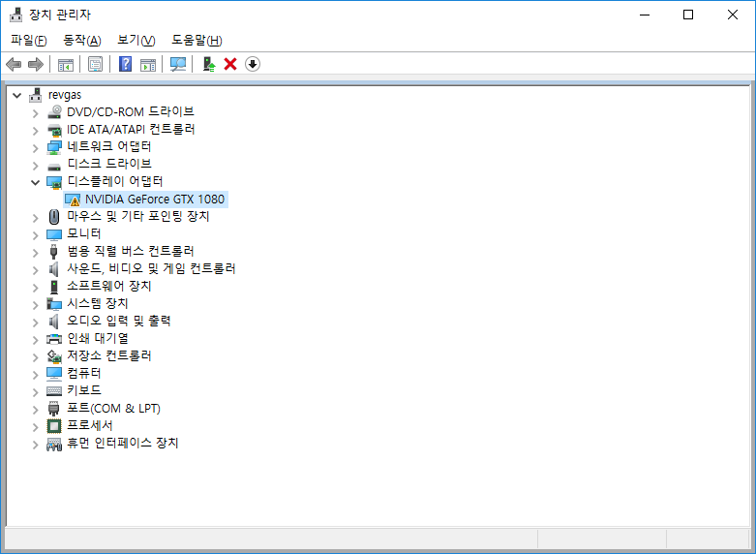Minimize the 장치 관리자 window
Image resolution: width=756 pixels, height=554 pixels.
(x=644, y=15)
